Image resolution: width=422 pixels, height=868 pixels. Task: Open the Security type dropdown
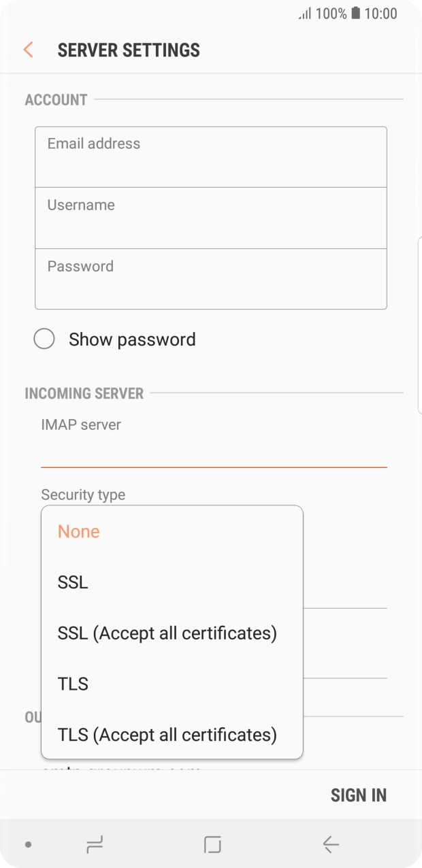coord(83,495)
